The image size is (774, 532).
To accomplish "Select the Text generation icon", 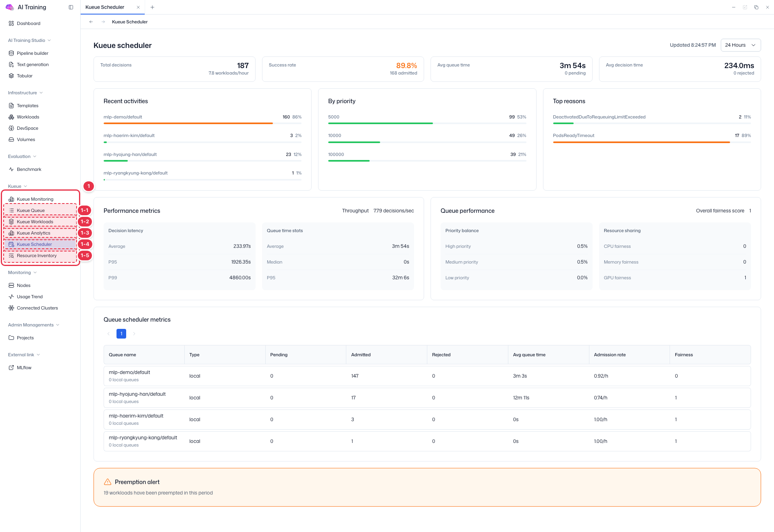I will click(11, 64).
